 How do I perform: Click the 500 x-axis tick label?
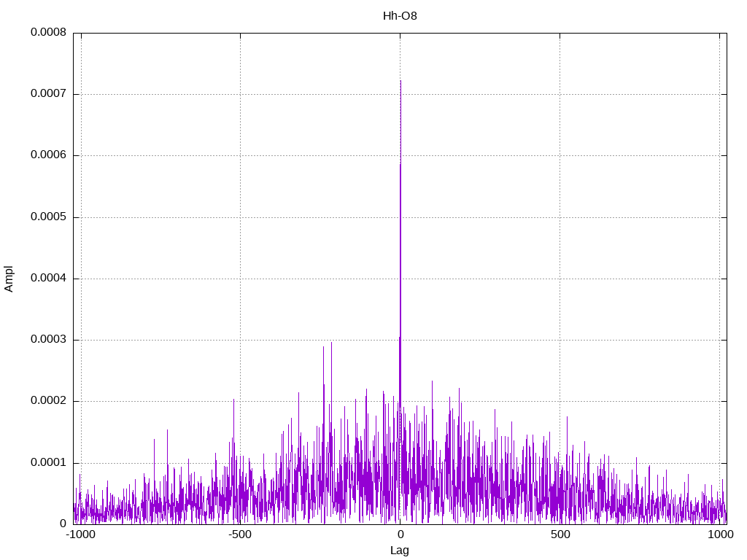click(x=560, y=534)
